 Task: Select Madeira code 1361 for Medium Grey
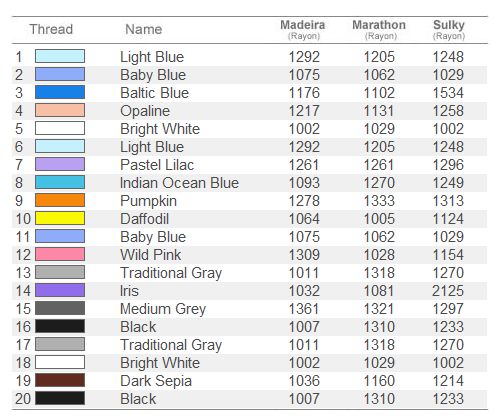[x=304, y=309]
